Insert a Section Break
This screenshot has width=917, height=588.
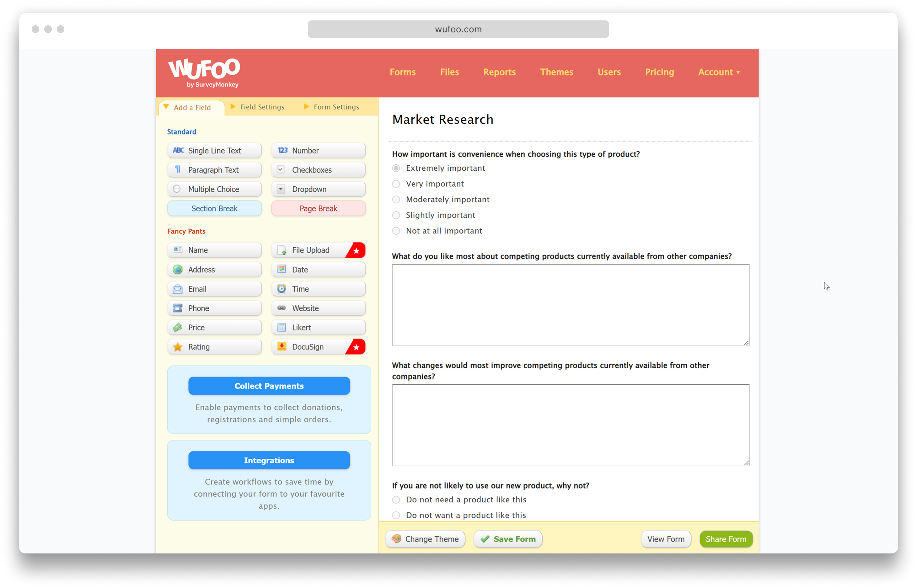coord(214,208)
